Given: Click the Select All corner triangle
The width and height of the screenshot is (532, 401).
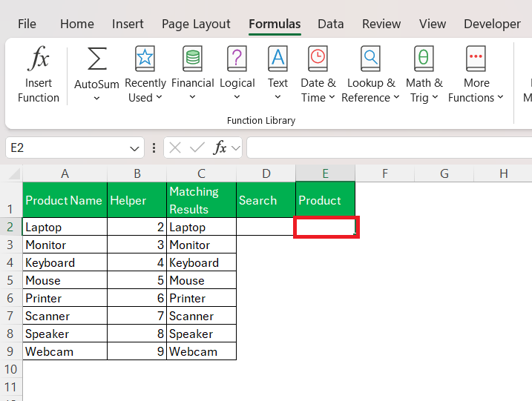Looking at the screenshot, I should click(14, 173).
